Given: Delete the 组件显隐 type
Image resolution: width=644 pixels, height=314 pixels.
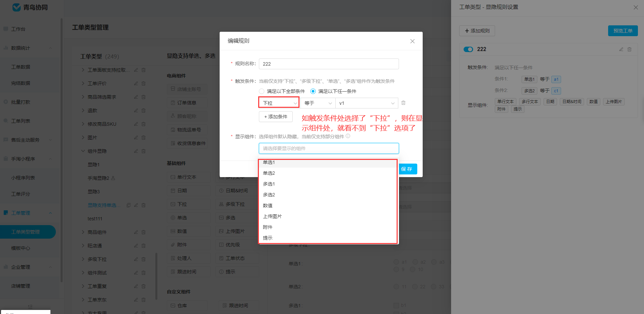Looking at the screenshot, I should click(143, 151).
